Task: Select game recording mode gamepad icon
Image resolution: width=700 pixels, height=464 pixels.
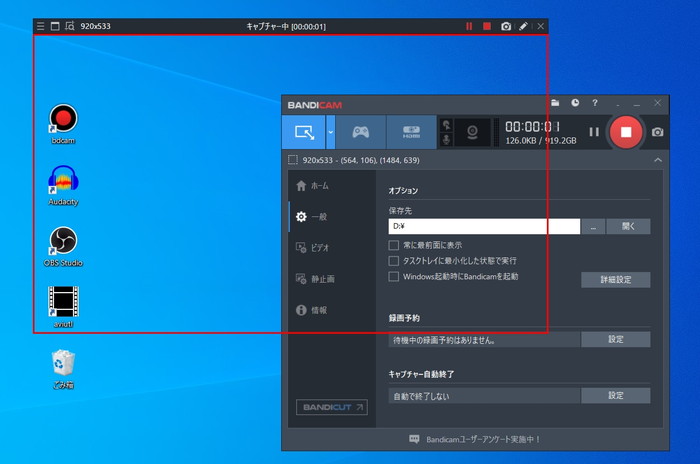Action: [x=361, y=132]
